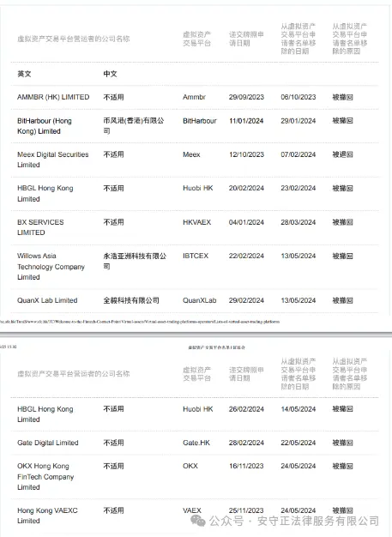Image resolution: width=392 pixels, height=537 pixels.
Task: Select the date 29/01/2024
Action: pyautogui.click(x=299, y=121)
